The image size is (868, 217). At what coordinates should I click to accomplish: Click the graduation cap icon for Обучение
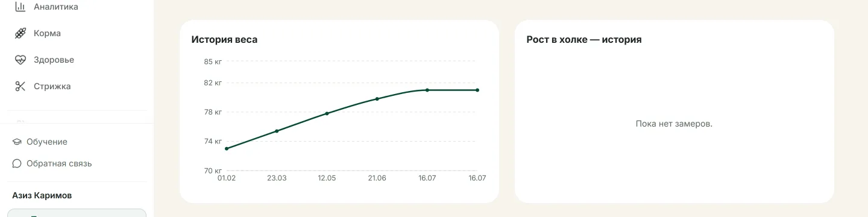pyautogui.click(x=17, y=142)
